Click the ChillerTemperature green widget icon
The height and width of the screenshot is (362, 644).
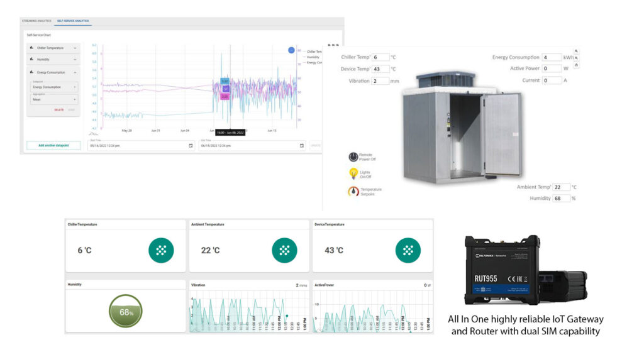[x=161, y=250]
